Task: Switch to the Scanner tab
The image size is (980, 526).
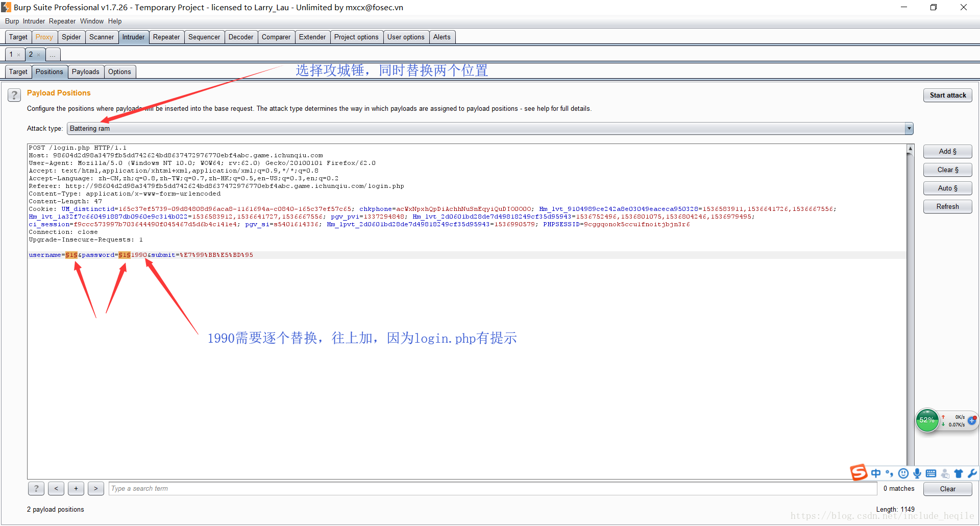Action: (102, 37)
